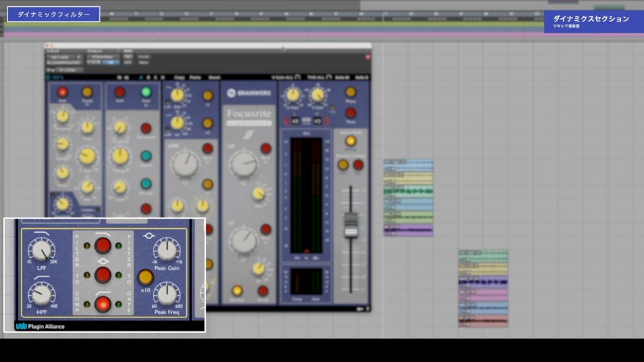Toggle the Comp In button
This screenshot has height=362, width=644.
(87, 92)
